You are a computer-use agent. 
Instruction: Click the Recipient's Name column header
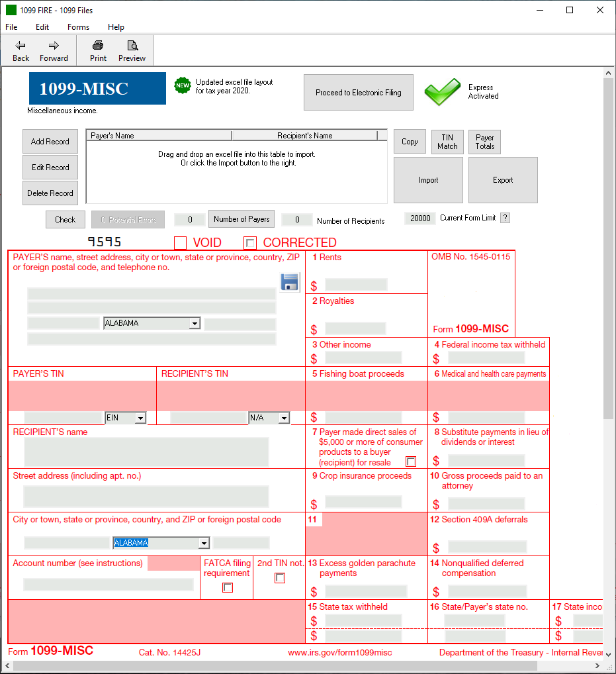pos(305,136)
